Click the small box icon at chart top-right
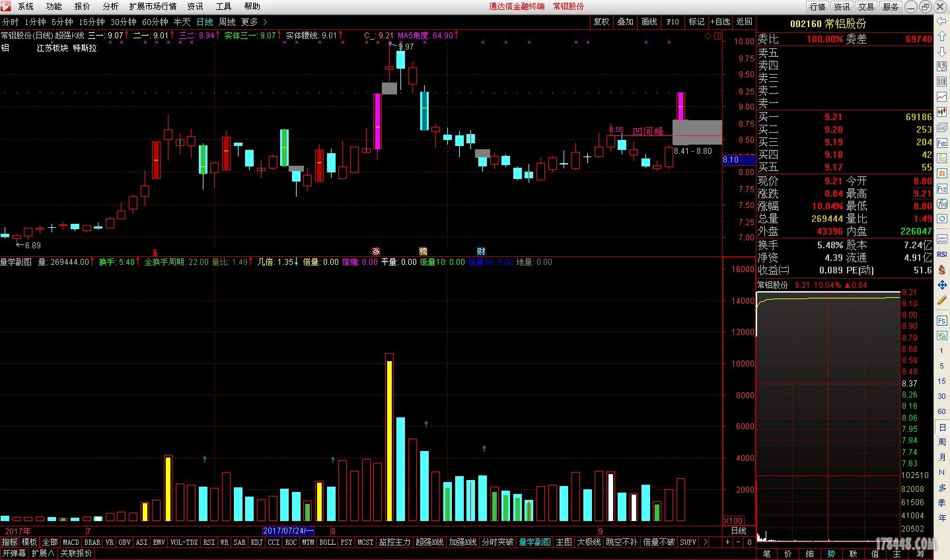Screen dimensions: 950x560 pyautogui.click(x=717, y=36)
